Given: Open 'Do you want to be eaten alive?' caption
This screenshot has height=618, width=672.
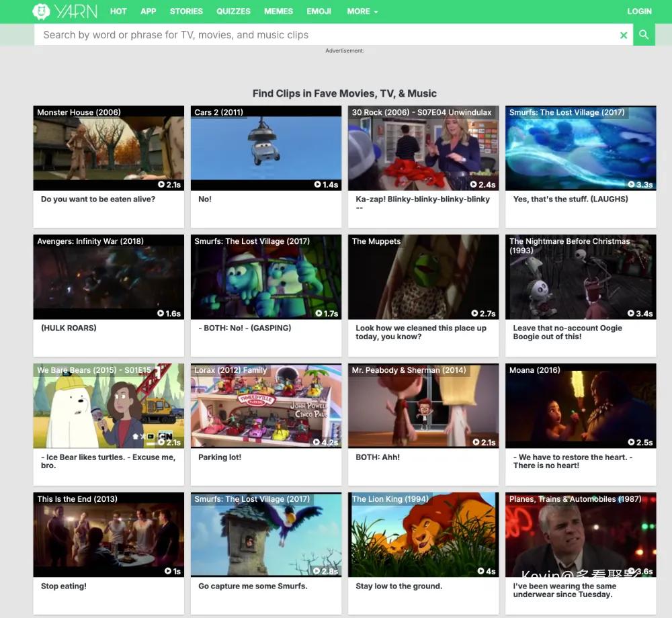Looking at the screenshot, I should click(x=98, y=200).
